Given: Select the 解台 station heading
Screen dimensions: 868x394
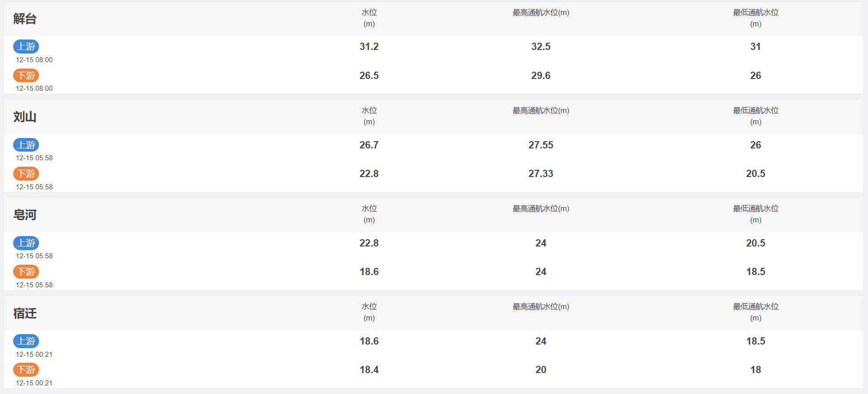Looking at the screenshot, I should (25, 19).
